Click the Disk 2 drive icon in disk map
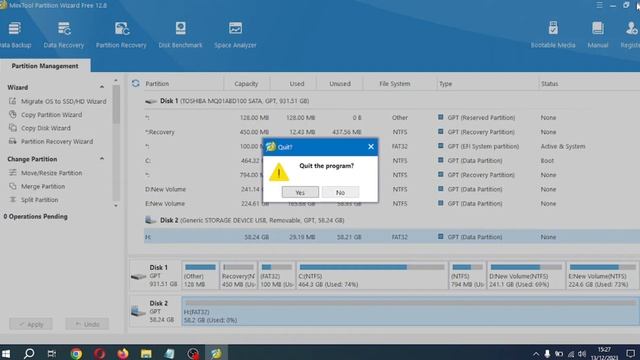This screenshot has height=360, width=640. (x=138, y=312)
